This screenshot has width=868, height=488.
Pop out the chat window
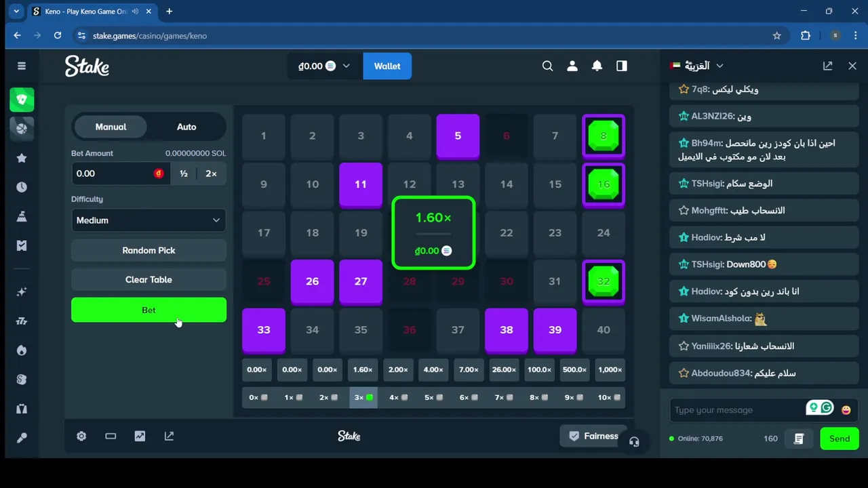[827, 66]
